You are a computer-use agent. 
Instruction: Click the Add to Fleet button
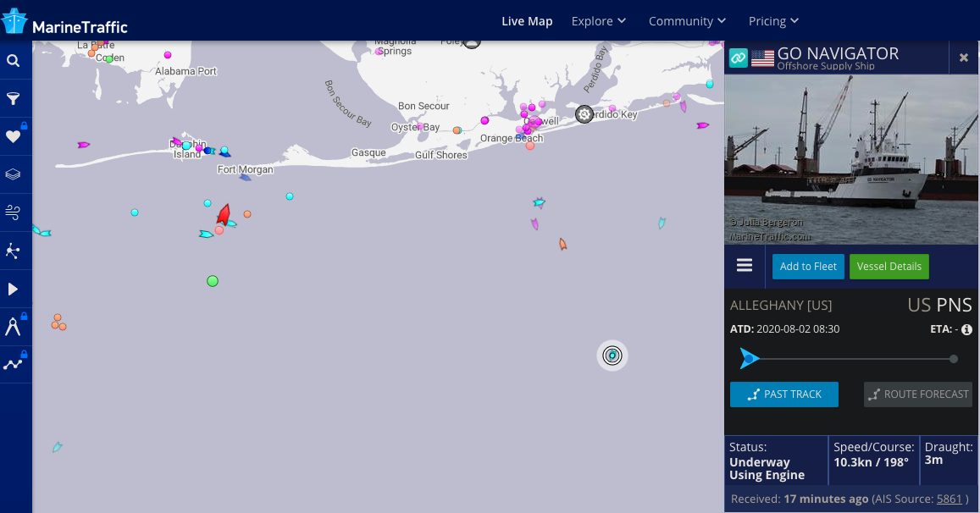808,266
